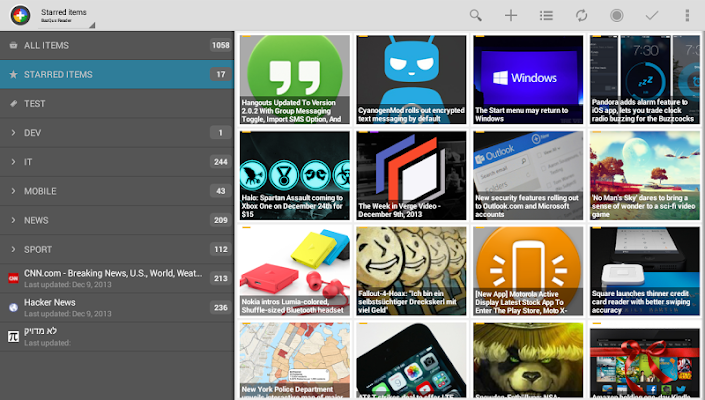Expand the DEV folder chevron
Viewport: 705px width, 400px height.
(13, 133)
